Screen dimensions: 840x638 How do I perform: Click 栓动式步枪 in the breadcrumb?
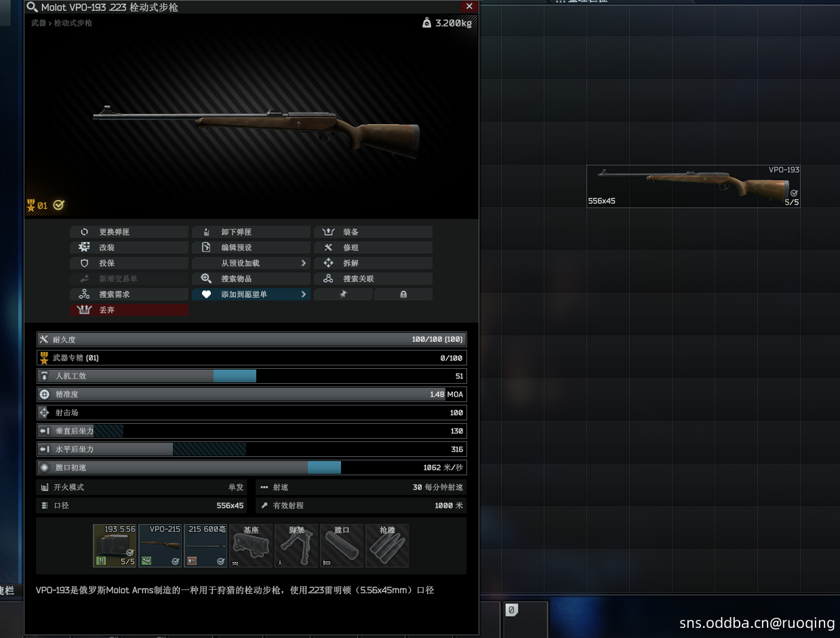73,23
